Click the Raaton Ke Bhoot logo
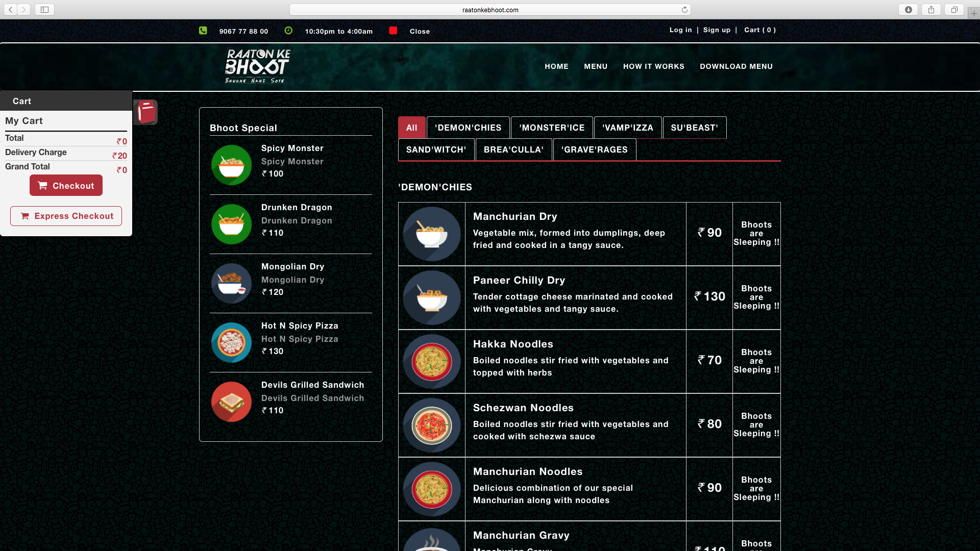 [256, 66]
